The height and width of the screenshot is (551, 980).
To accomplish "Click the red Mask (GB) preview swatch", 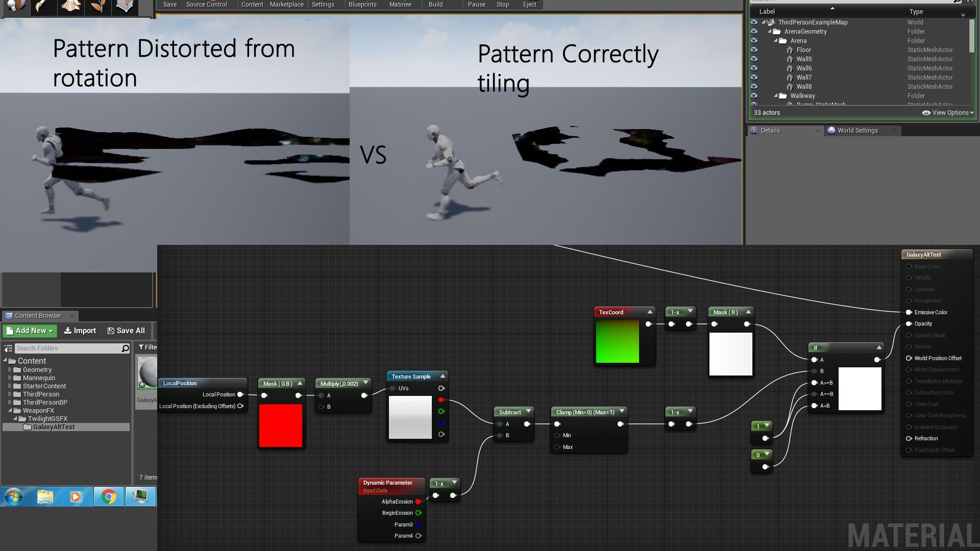I will click(280, 425).
